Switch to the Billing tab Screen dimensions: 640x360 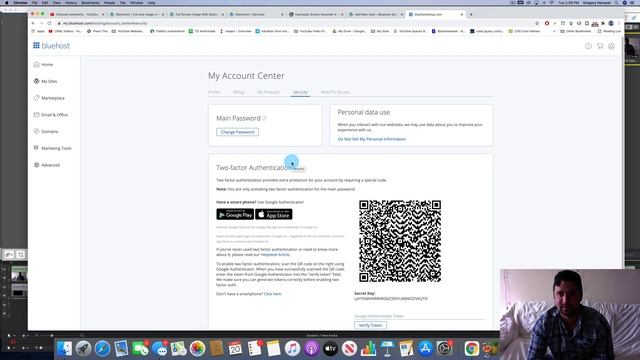(238, 92)
